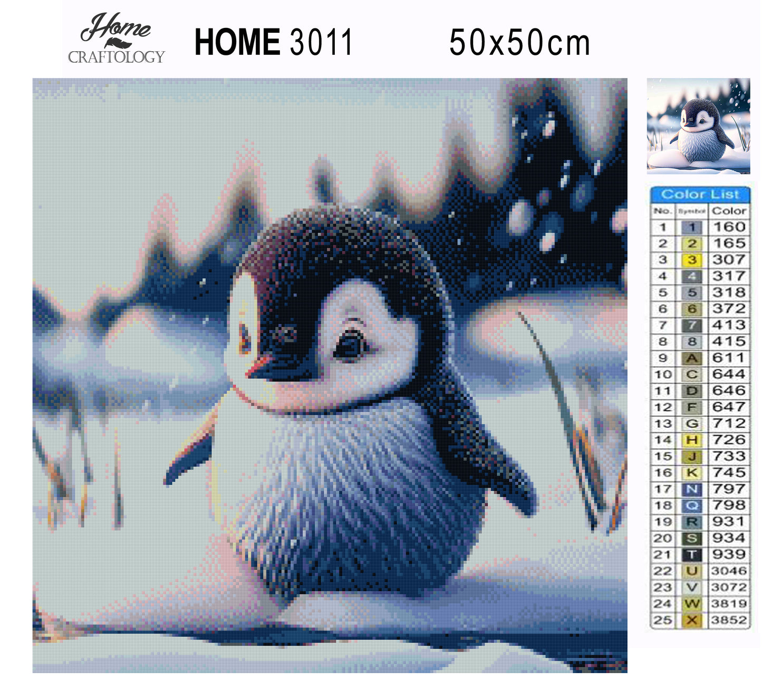The width and height of the screenshot is (762, 700).
Task: Select color code 165 text
Action: (x=729, y=243)
